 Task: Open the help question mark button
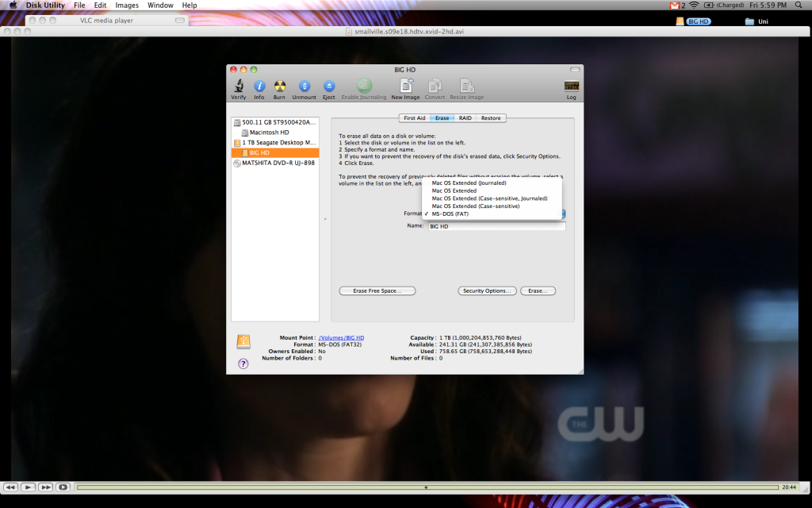coord(243,364)
